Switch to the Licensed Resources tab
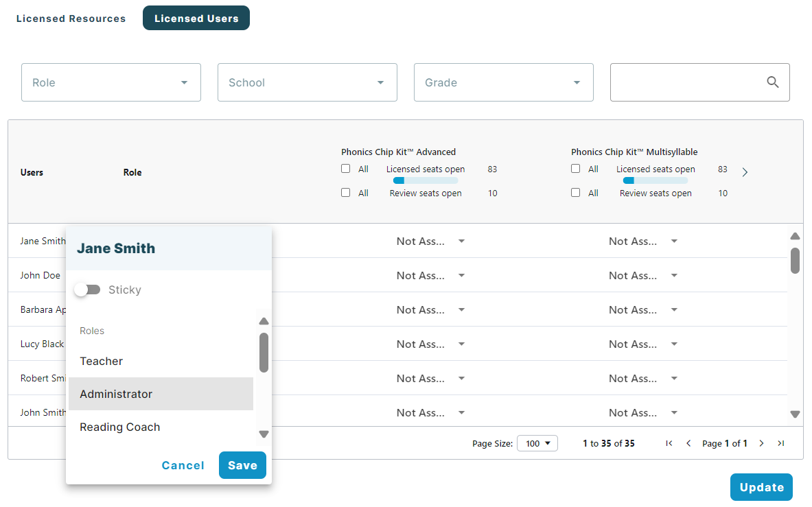 pyautogui.click(x=71, y=19)
